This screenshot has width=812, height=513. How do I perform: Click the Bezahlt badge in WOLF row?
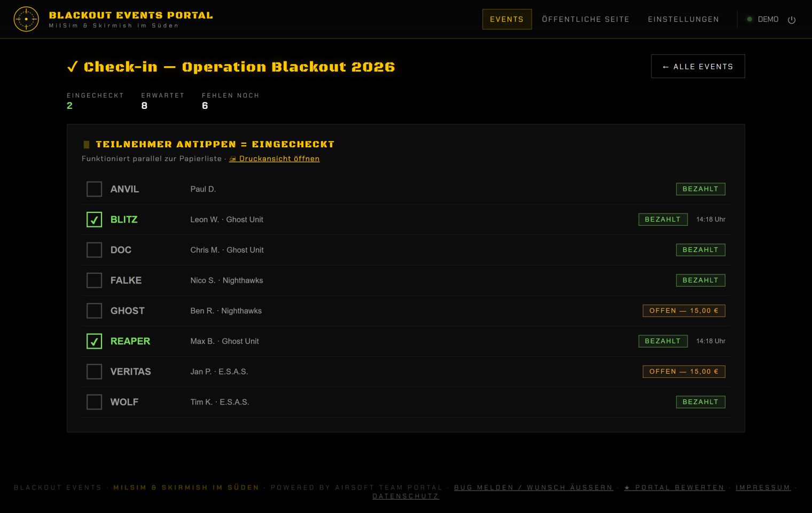pyautogui.click(x=700, y=402)
